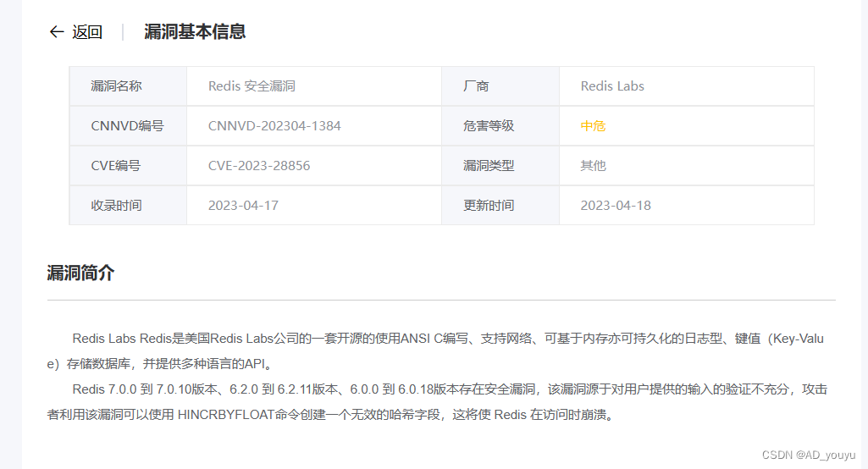Select the 更新时间 label cell

[500, 206]
